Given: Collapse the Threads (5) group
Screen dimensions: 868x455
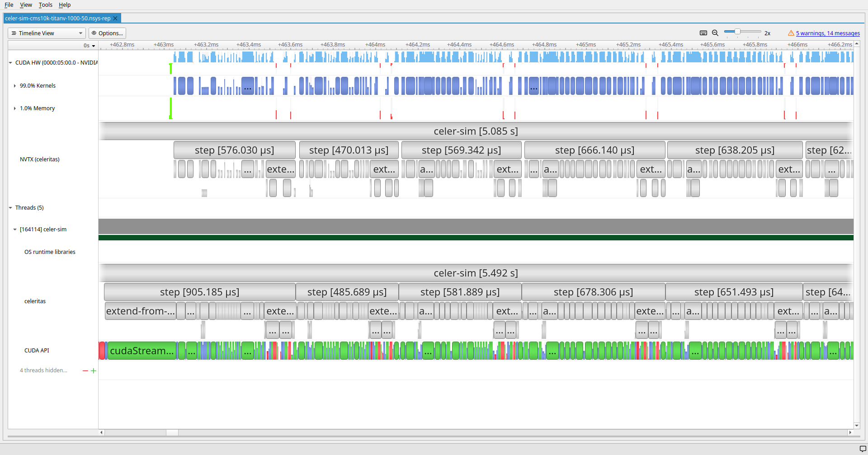Looking at the screenshot, I should point(10,208).
